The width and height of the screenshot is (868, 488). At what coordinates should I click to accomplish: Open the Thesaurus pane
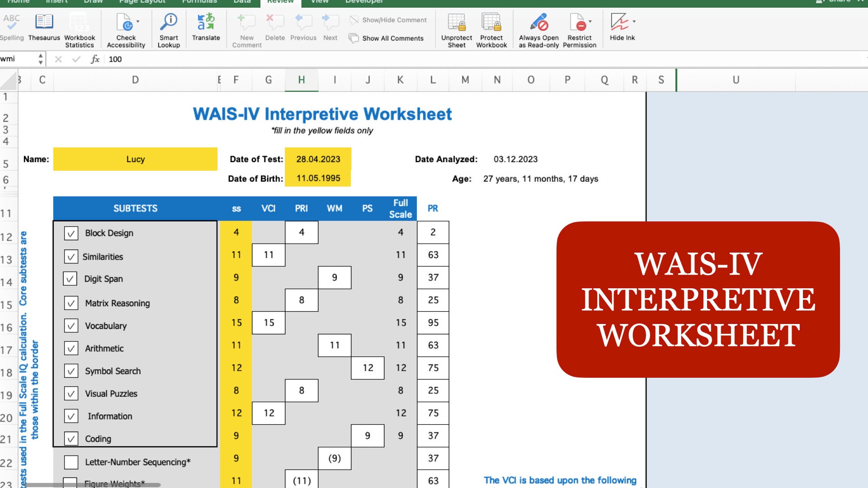[x=44, y=28]
